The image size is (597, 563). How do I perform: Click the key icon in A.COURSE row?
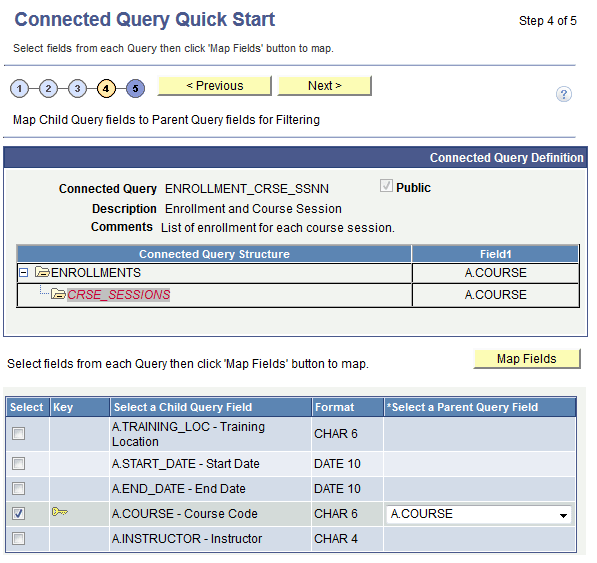coord(59,512)
